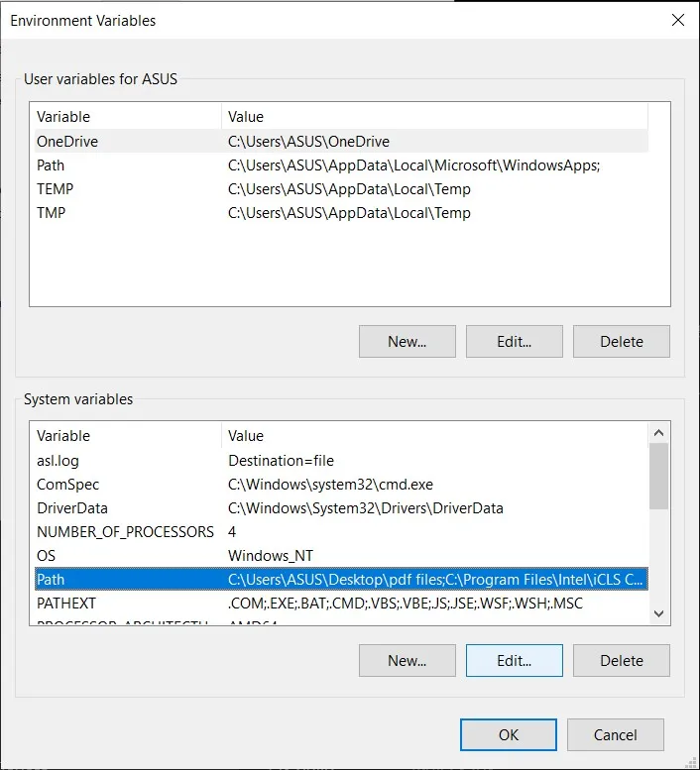Screen dimensions: 700x770
Task: Confirm changes with the OK button
Action: click(x=509, y=734)
